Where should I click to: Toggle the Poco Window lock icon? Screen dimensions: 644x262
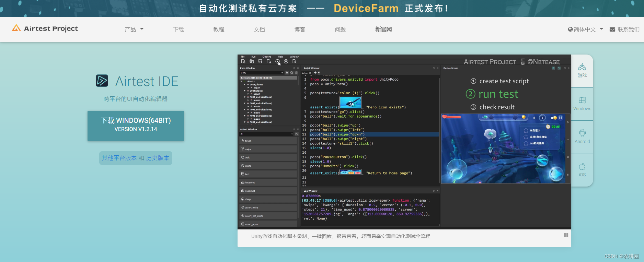[x=287, y=73]
